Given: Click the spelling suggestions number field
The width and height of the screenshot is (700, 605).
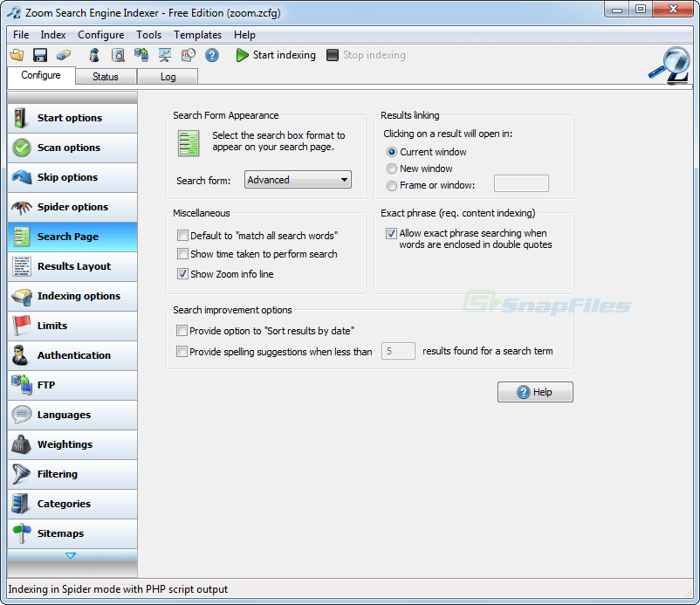Looking at the screenshot, I should click(x=398, y=352).
